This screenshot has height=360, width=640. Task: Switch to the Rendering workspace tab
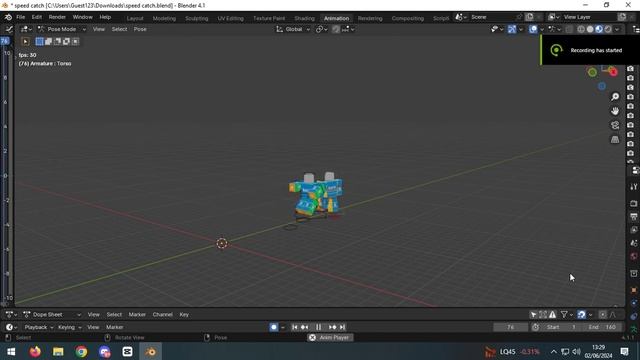(x=370, y=18)
